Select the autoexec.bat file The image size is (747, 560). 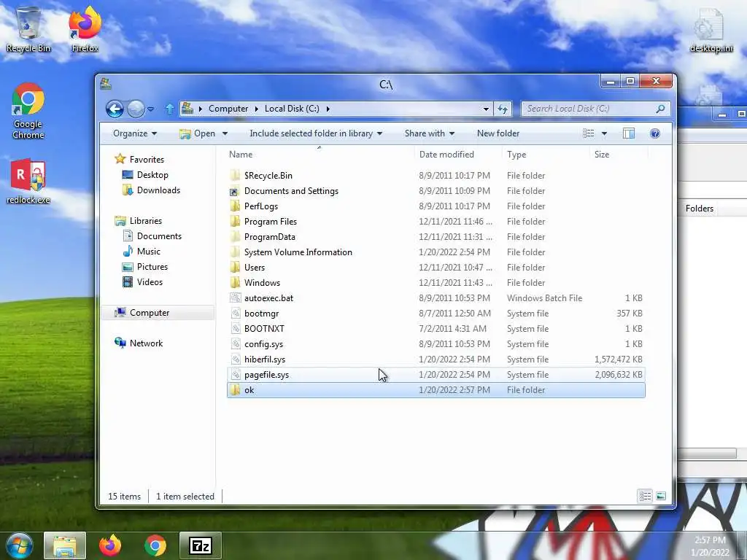268,298
